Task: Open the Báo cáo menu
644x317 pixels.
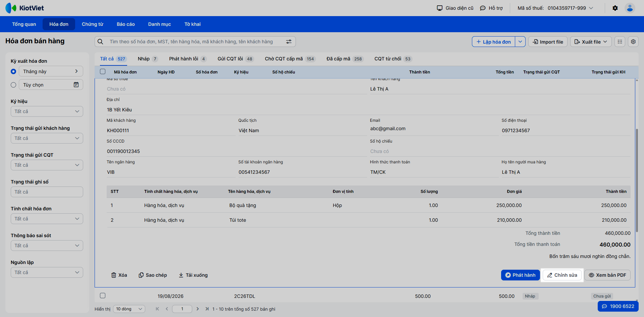Action: [126, 24]
